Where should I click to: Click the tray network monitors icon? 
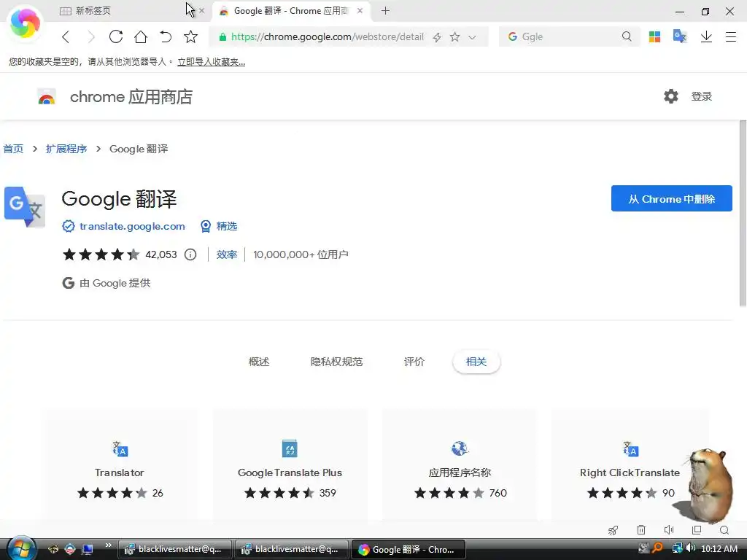[677, 548]
